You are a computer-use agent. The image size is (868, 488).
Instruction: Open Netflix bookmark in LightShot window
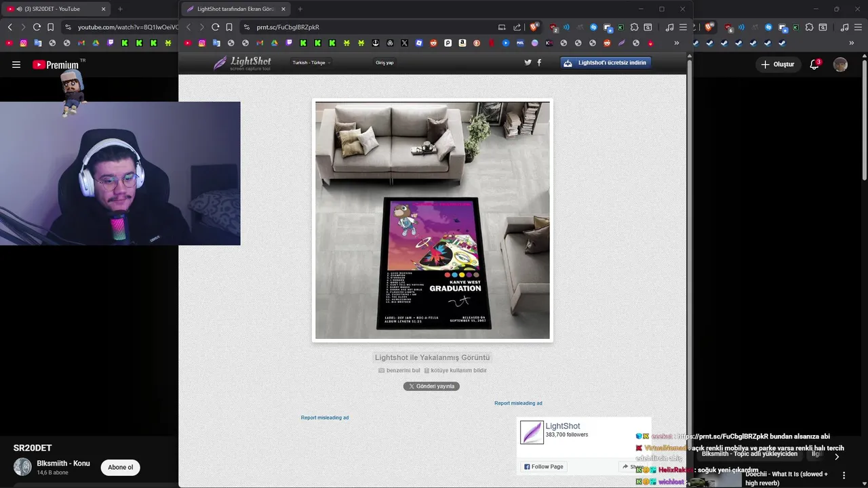click(491, 43)
